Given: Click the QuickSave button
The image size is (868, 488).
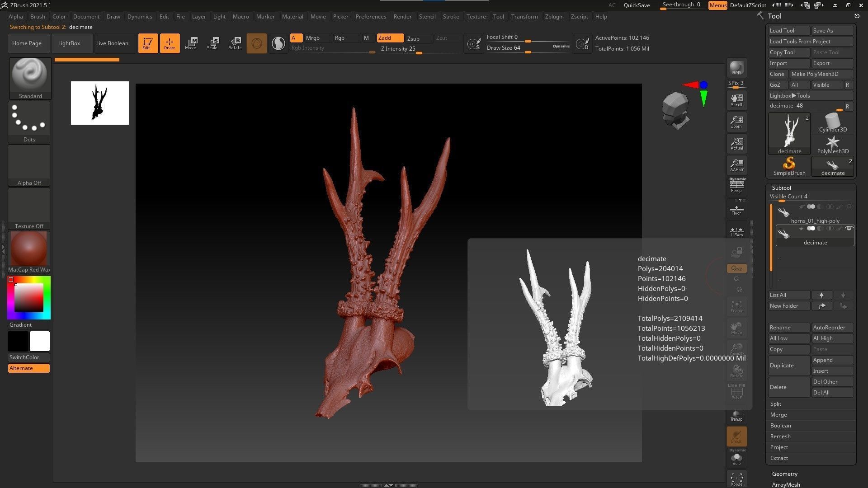Looking at the screenshot, I should 637,5.
